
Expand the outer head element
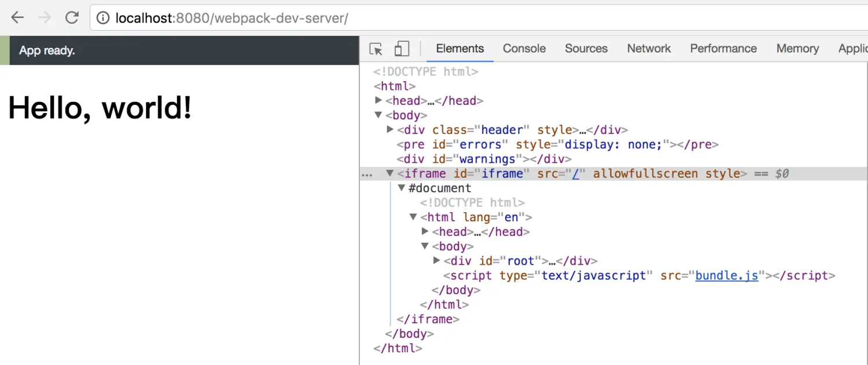pos(379,101)
